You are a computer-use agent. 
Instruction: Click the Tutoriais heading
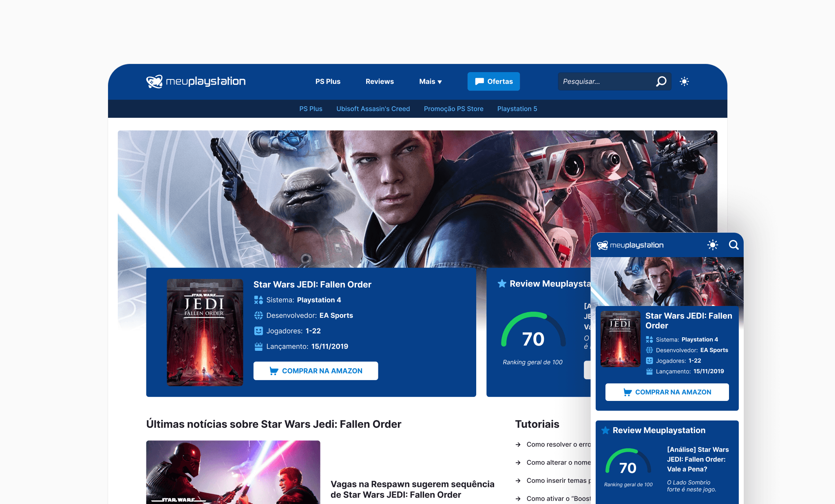[x=537, y=424]
